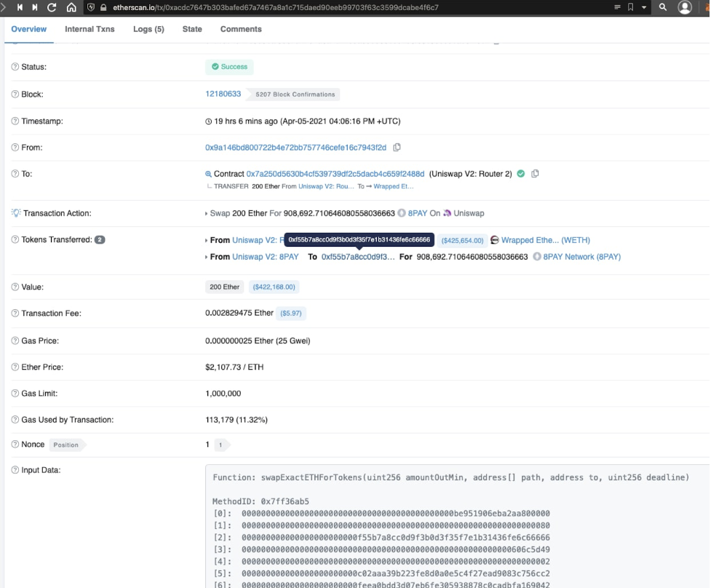Open the State tab
711x588 pixels.
192,29
